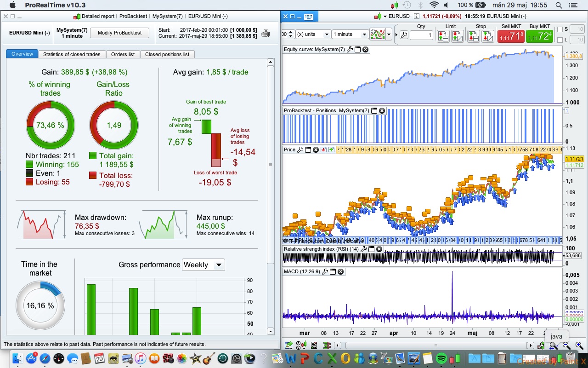Open the EURUSD instrument dropdown arrow
Image resolution: width=588 pixels, height=368 pixels.
click(x=384, y=17)
